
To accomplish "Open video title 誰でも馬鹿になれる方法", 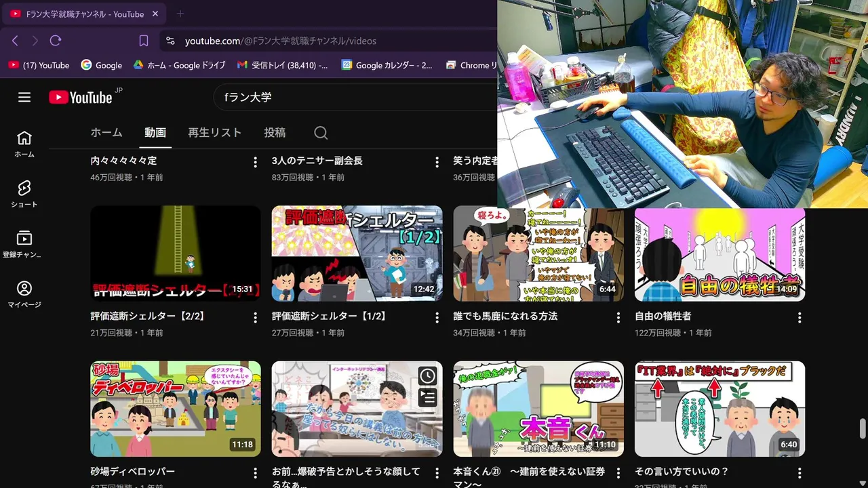I will (505, 316).
